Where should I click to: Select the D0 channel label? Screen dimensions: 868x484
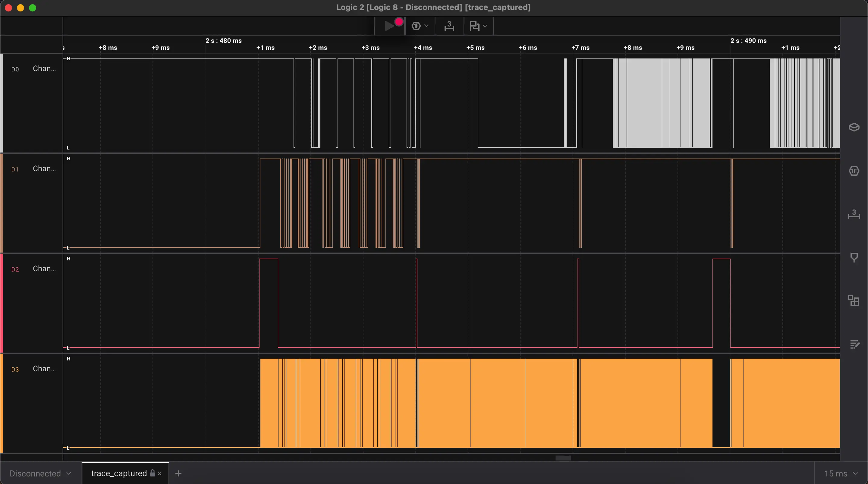(x=15, y=69)
